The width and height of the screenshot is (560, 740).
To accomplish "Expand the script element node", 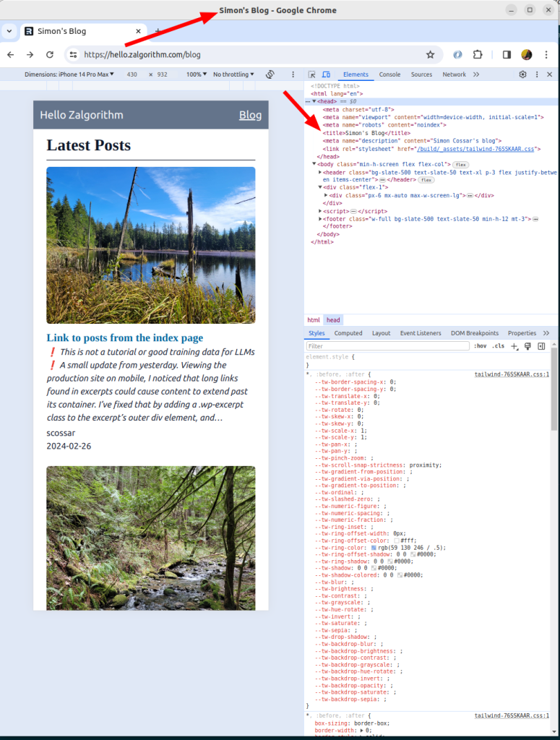I will click(x=320, y=212).
